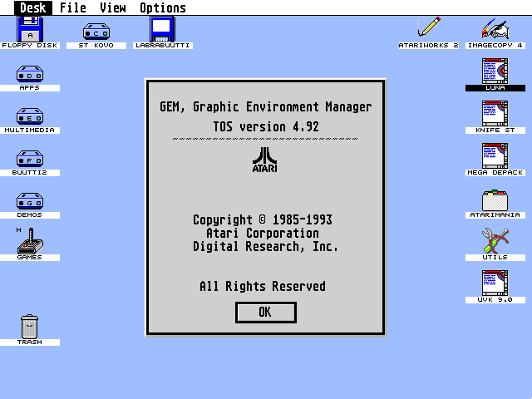Open the File menu
This screenshot has height=399, width=532.
72,7
